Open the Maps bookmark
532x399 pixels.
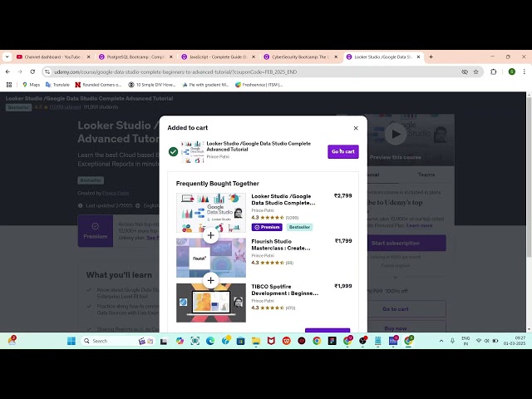coord(31,85)
